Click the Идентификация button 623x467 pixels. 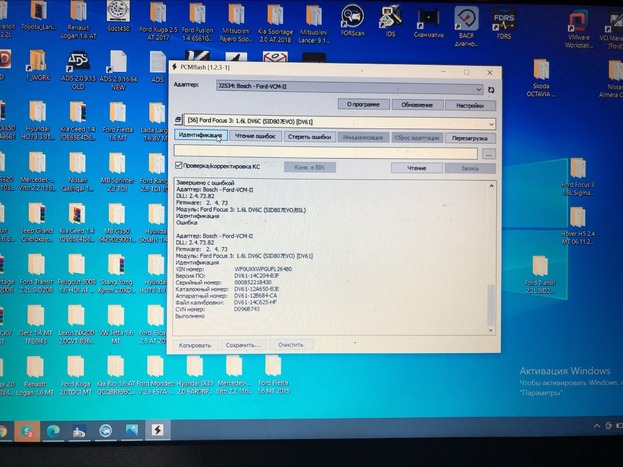(200, 136)
